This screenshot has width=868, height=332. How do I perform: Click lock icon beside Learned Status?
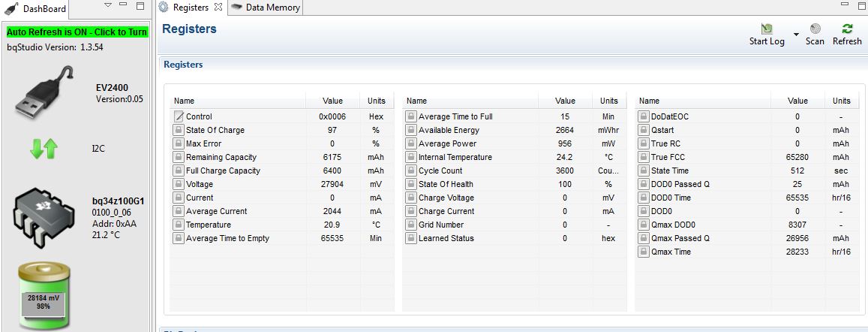pyautogui.click(x=411, y=238)
